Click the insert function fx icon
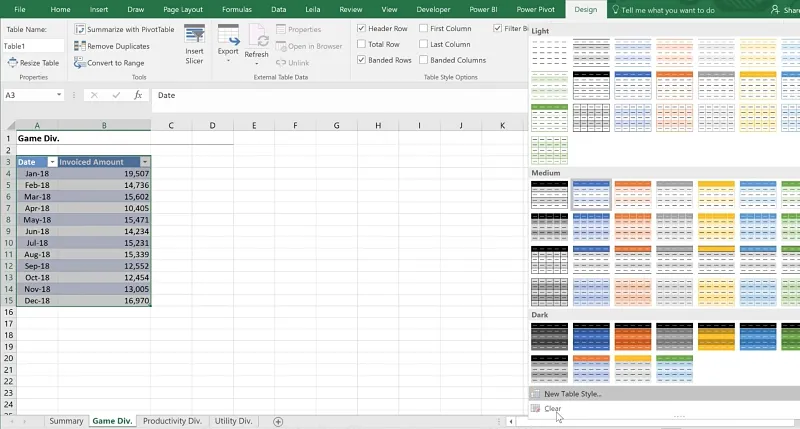Screen dimensions: 800x429 pos(139,95)
